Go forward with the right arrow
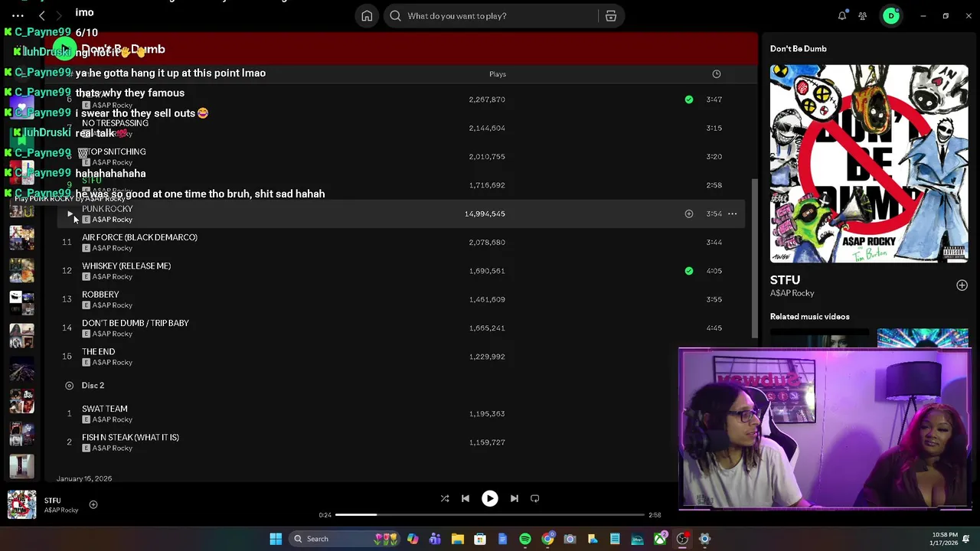The height and width of the screenshot is (551, 980). 59,15
